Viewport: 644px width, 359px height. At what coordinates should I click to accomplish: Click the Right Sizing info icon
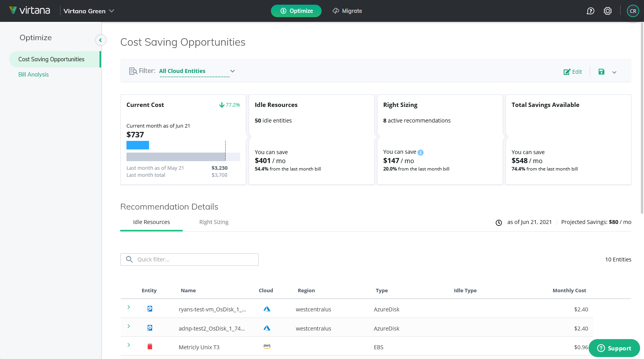420,153
